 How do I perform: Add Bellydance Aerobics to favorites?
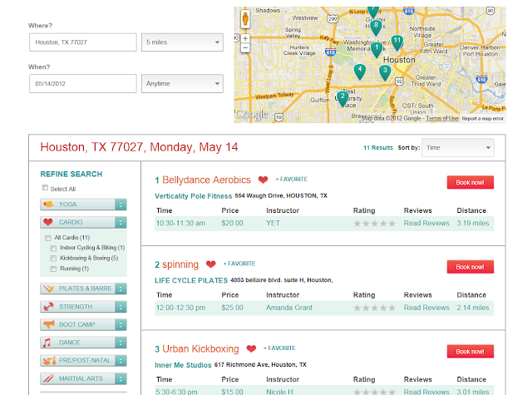[x=292, y=179]
